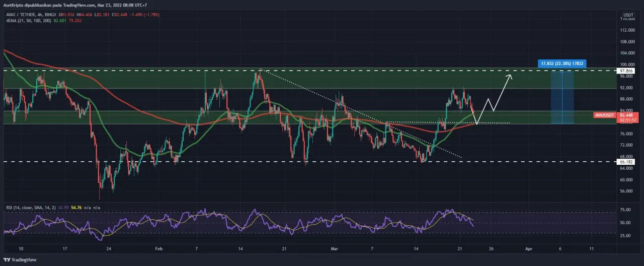Click the Feb date on time axis

pyautogui.click(x=159, y=249)
